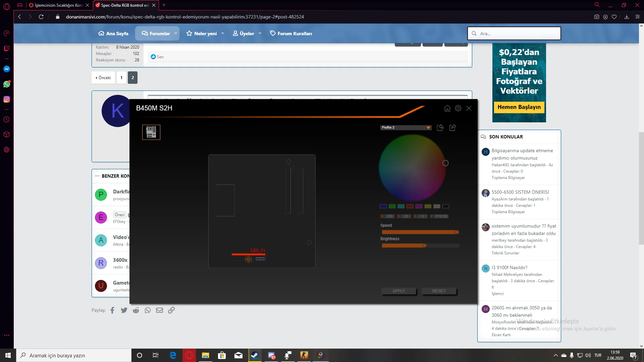Pick the purple color swatch
Image resolution: width=644 pixels, height=362 pixels.
(x=419, y=206)
